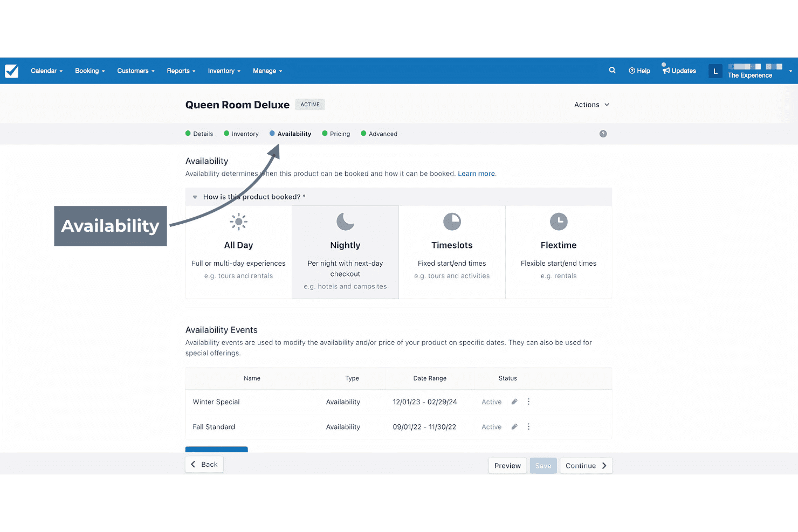The width and height of the screenshot is (798, 532).
Task: Open the Actions dropdown
Action: pos(592,105)
